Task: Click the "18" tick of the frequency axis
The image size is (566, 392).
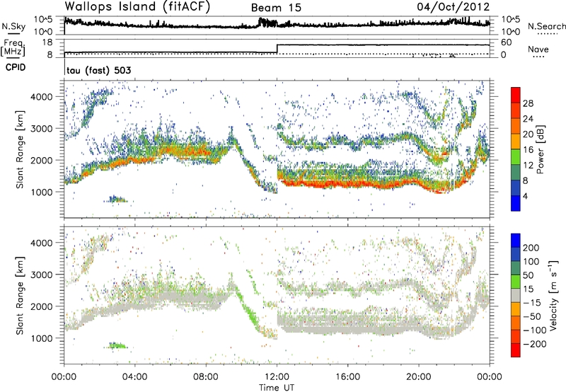Action: [47, 42]
